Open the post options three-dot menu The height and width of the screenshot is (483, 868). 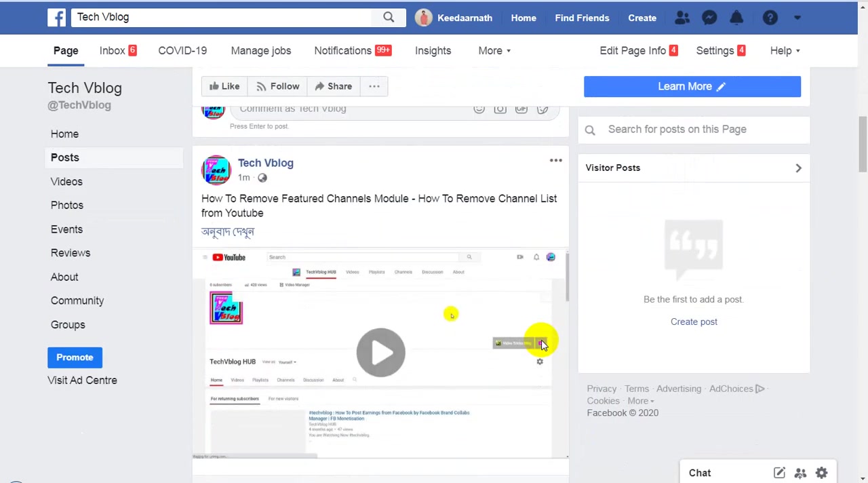pyautogui.click(x=555, y=161)
